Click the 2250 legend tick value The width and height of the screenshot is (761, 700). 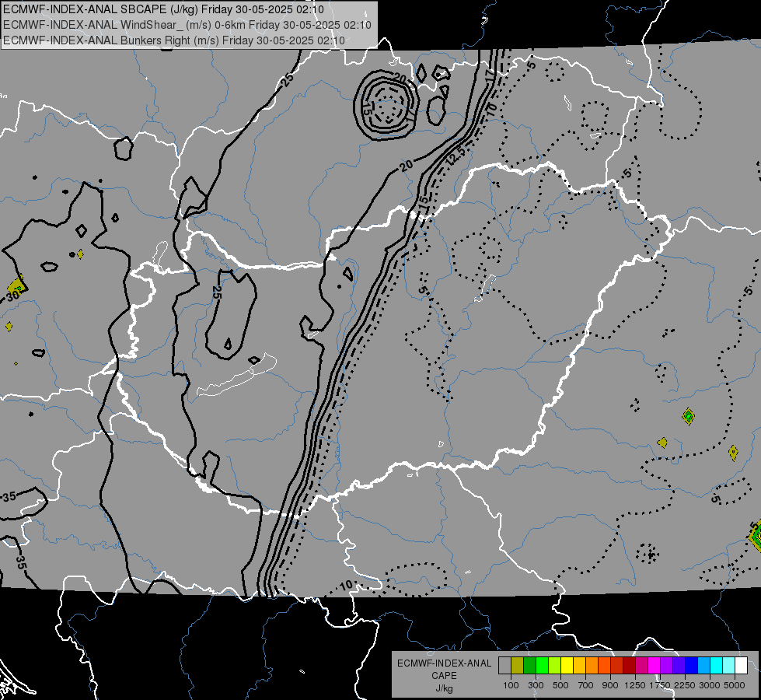tap(686, 685)
